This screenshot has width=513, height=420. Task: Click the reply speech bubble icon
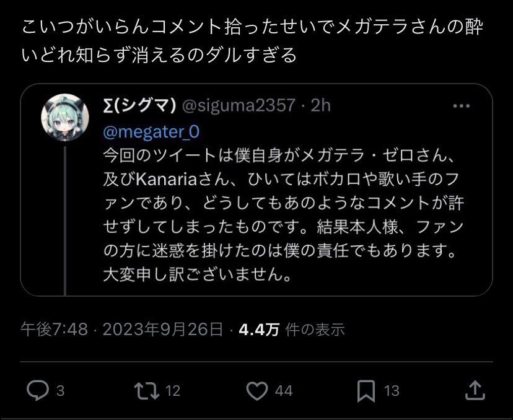pos(38,390)
